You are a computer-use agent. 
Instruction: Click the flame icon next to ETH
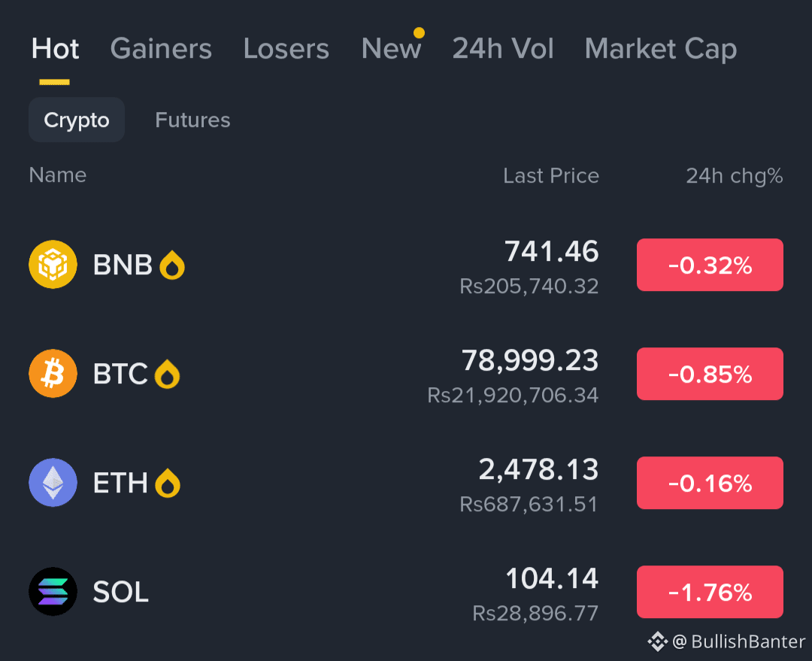click(167, 483)
